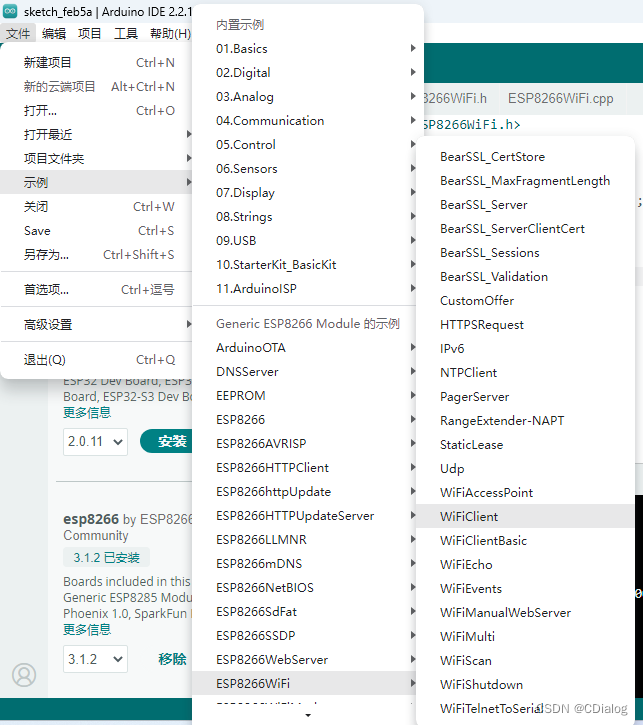Choose 关闭 from the file menu
This screenshot has width=643, height=725.
pos(96,206)
